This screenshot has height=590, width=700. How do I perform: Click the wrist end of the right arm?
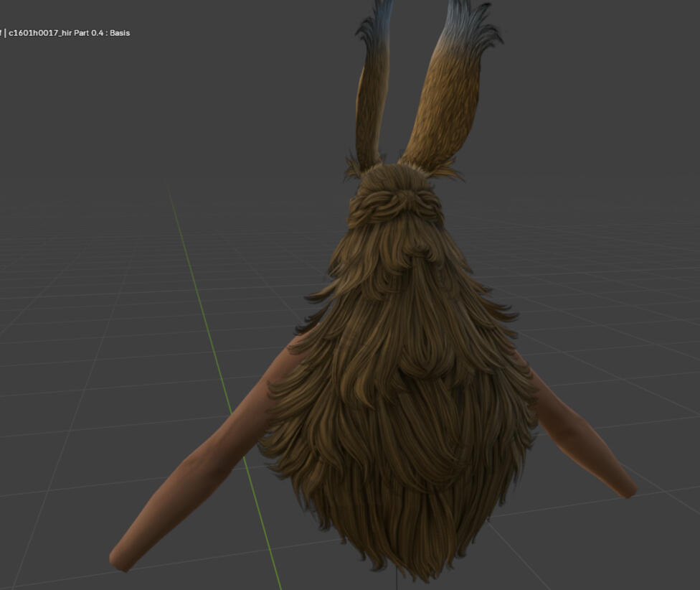[x=624, y=488]
